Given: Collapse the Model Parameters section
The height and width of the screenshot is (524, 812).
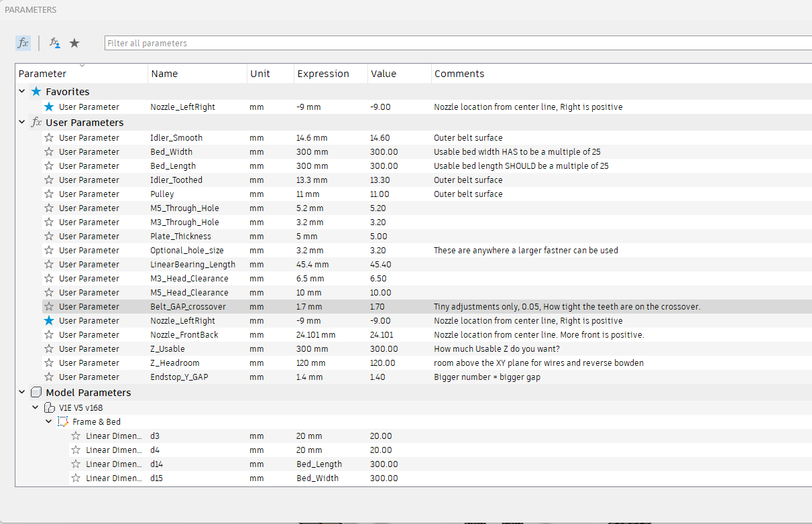Looking at the screenshot, I should coord(22,392).
